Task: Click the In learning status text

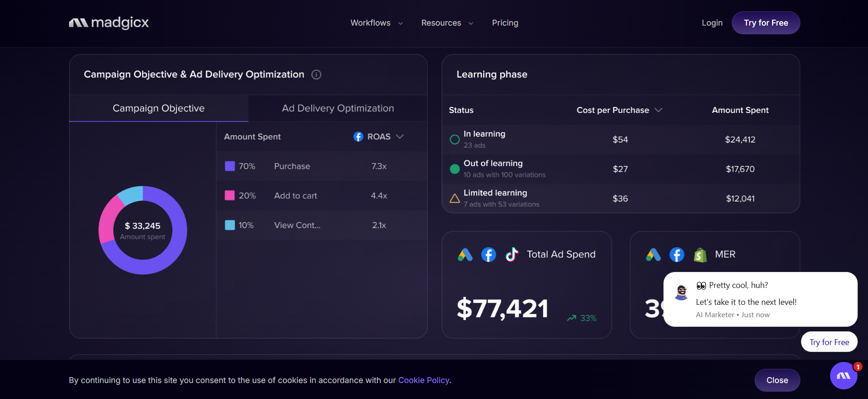Action: pos(485,134)
